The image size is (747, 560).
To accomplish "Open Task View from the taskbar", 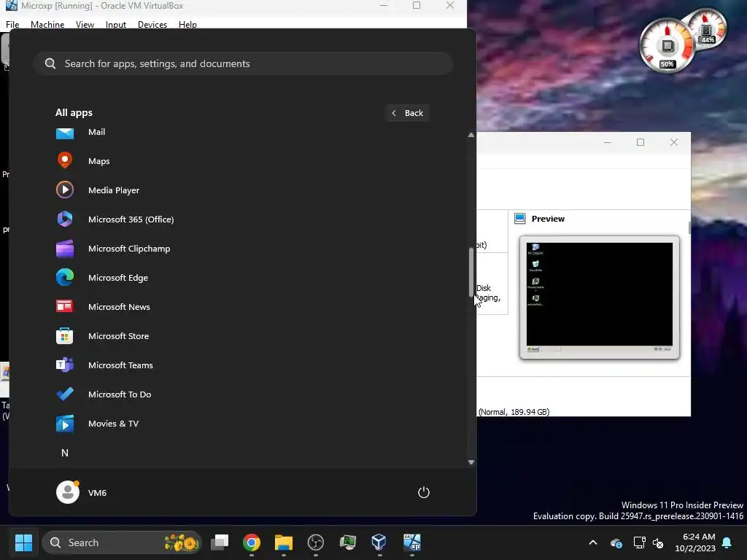I will click(x=220, y=542).
